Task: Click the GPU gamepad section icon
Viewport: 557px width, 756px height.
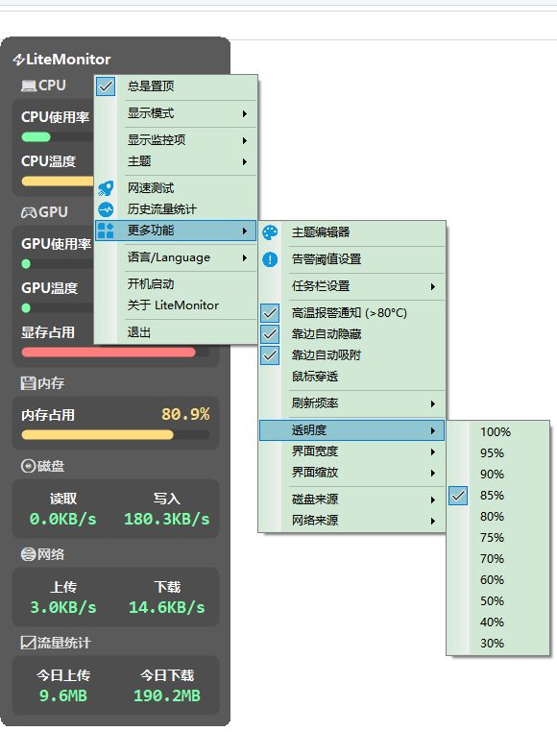Action: click(x=29, y=212)
